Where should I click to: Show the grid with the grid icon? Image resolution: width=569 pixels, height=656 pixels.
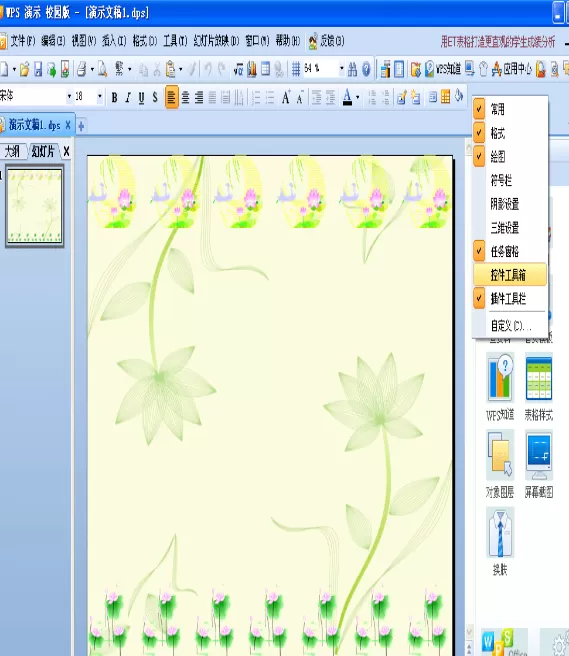[296, 69]
